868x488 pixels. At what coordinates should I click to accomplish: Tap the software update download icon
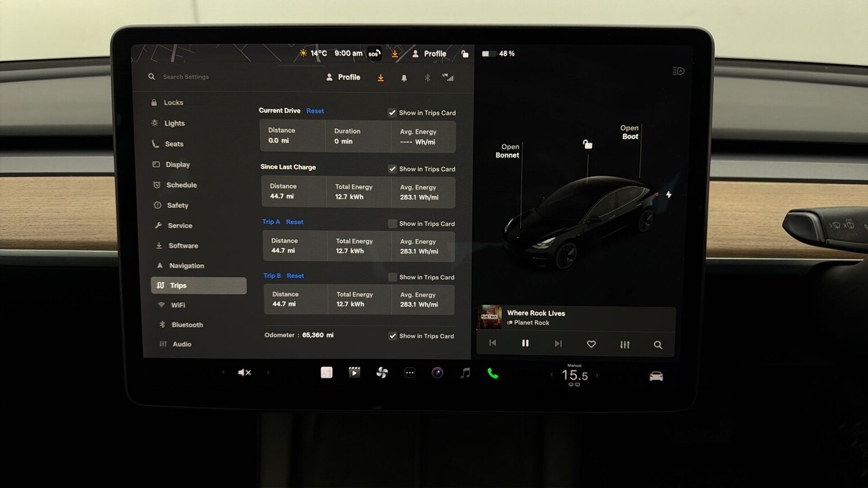[x=381, y=77]
